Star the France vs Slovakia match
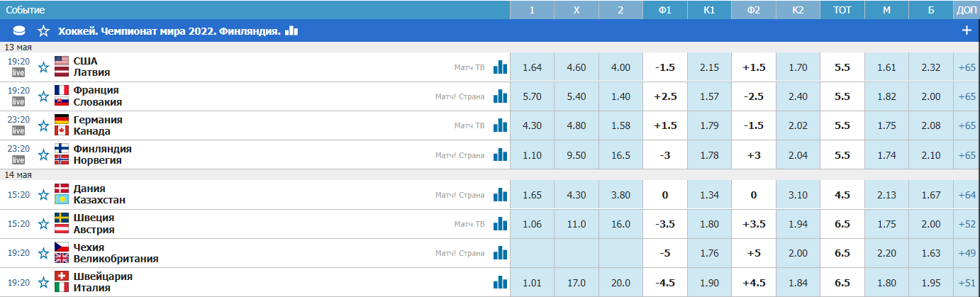980x297 pixels. (44, 97)
